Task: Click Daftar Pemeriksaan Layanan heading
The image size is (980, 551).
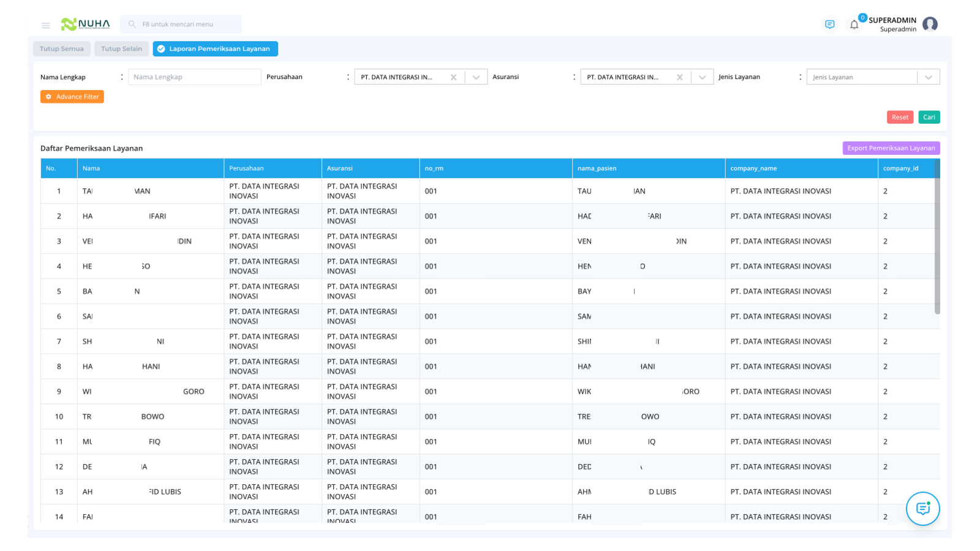Action: pos(91,148)
